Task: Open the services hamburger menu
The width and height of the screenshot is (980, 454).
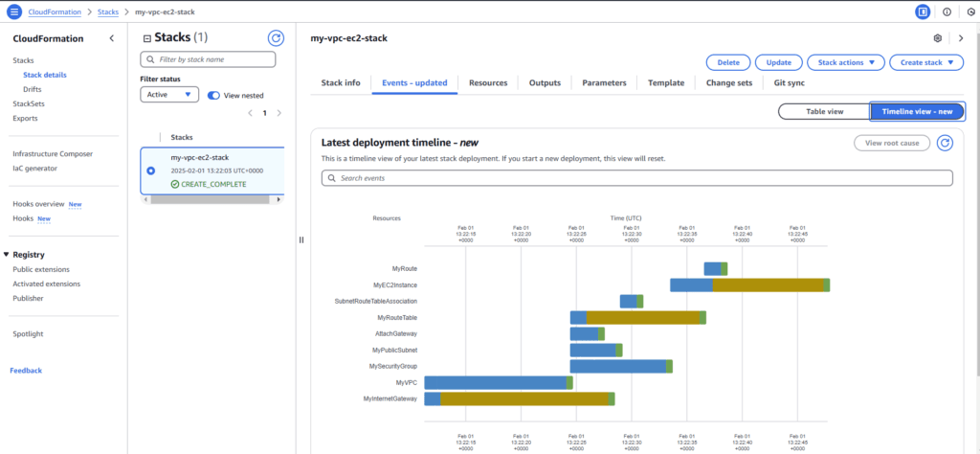Action: coord(14,11)
